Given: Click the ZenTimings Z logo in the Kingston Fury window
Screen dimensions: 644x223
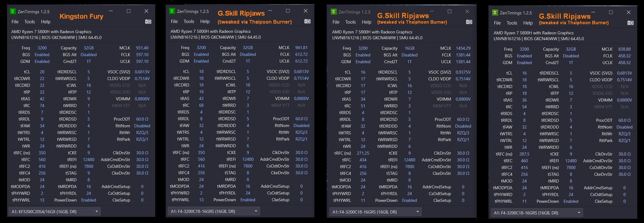Looking at the screenshot, I should click(13, 11).
